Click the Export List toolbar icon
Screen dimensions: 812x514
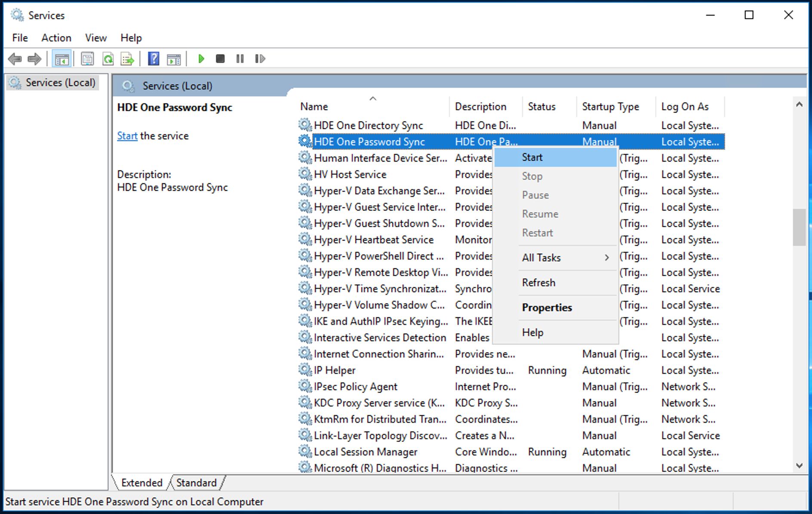[x=127, y=59]
